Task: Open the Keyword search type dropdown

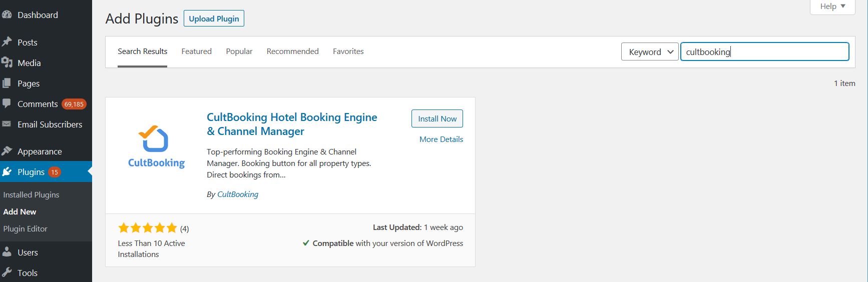Action: point(650,51)
